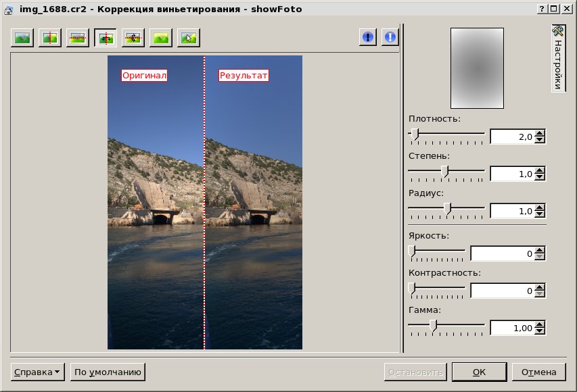Click the OK button
This screenshot has width=577, height=392.
[x=479, y=372]
